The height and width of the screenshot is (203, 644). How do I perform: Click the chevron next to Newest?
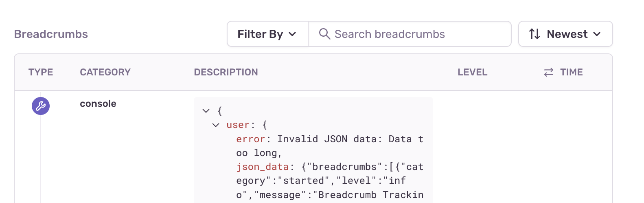coord(597,34)
